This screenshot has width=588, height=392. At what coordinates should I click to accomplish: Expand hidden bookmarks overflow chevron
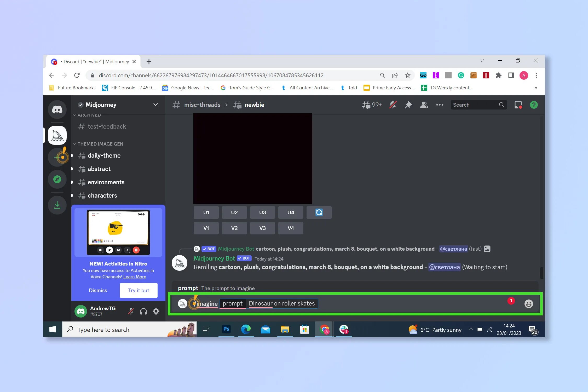point(535,88)
